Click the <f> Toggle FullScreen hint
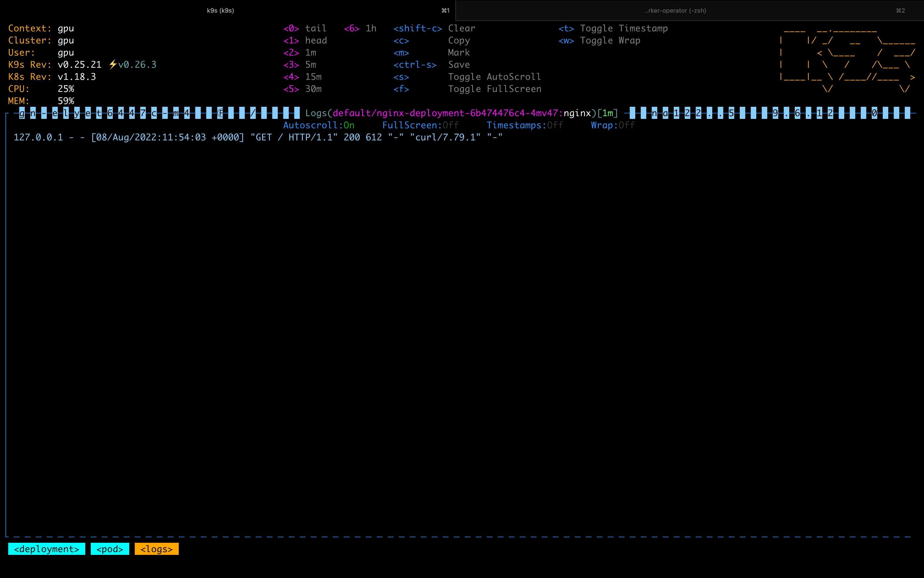 click(x=467, y=89)
